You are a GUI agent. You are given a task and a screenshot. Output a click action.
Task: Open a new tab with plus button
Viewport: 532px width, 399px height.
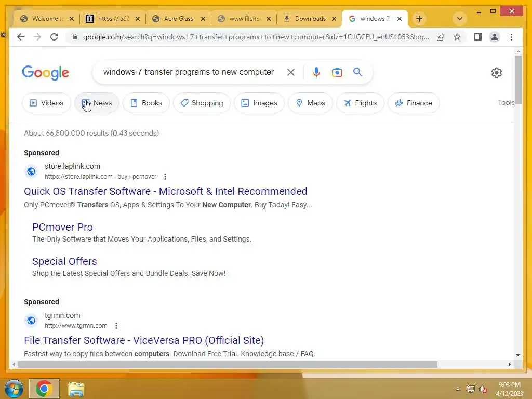pyautogui.click(x=419, y=19)
